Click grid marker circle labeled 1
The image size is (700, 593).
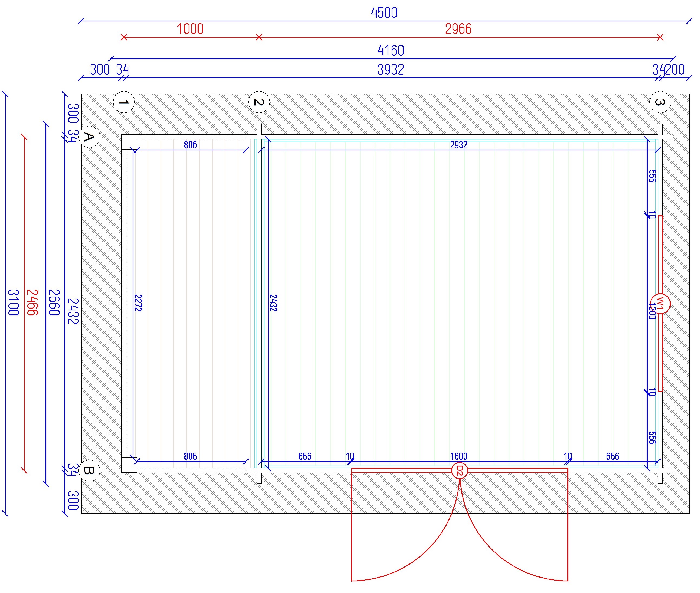point(124,102)
